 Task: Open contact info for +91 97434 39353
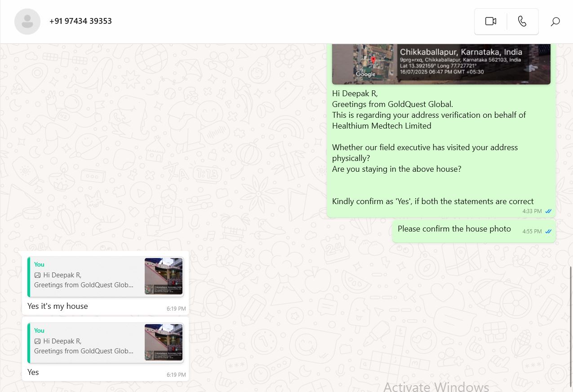(80, 21)
